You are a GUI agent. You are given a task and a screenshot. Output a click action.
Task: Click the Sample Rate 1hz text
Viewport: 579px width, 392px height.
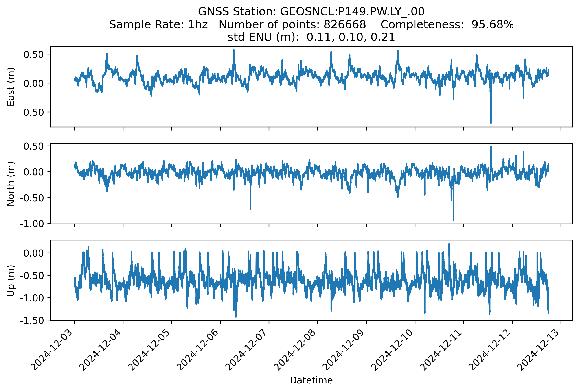pyautogui.click(x=158, y=24)
